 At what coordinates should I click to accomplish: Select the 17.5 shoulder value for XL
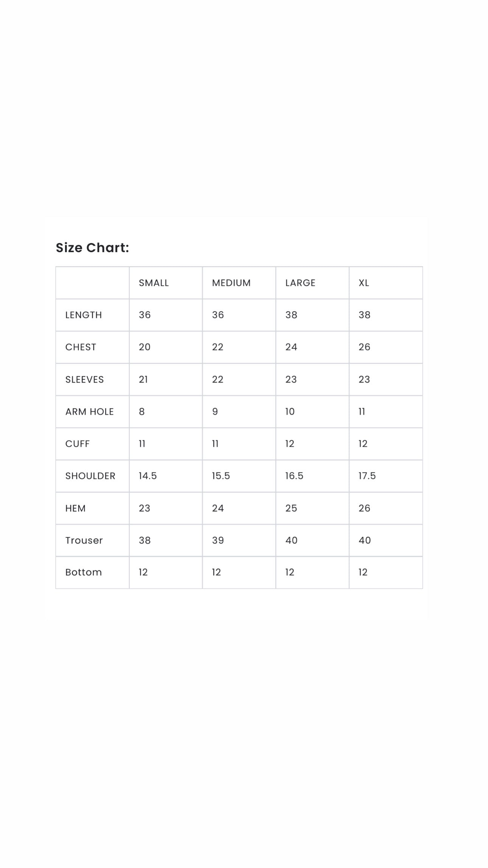tap(367, 476)
